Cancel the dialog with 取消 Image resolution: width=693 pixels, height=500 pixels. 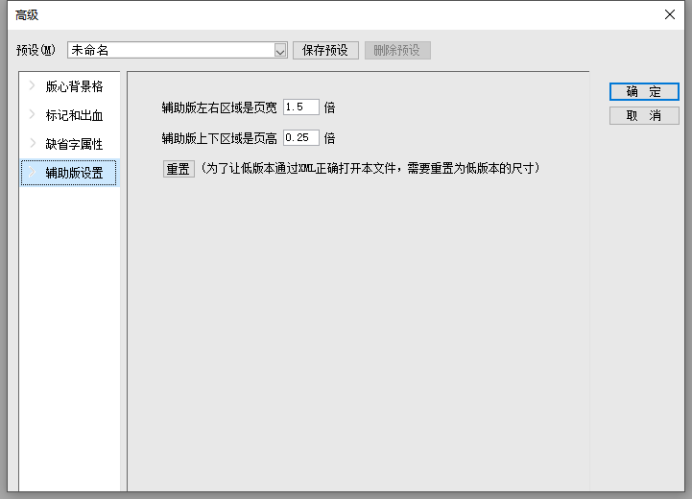(644, 116)
